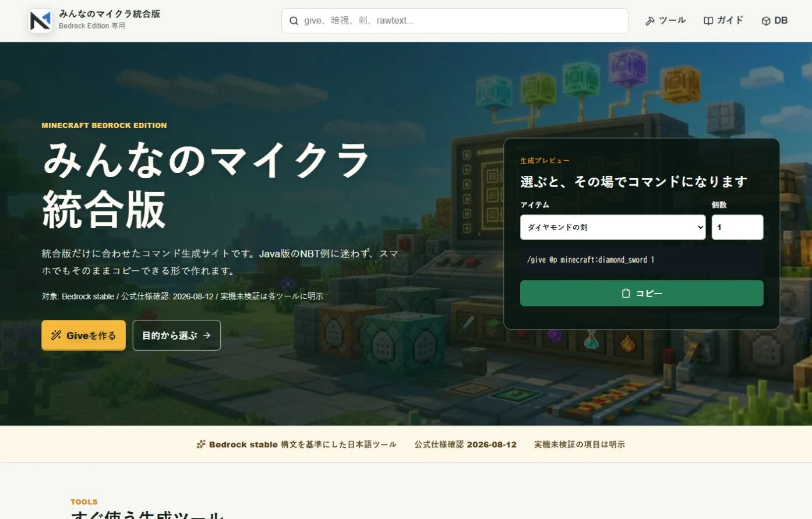
Task: Click 実機未検証の項目は明示 text
Action: tap(580, 444)
